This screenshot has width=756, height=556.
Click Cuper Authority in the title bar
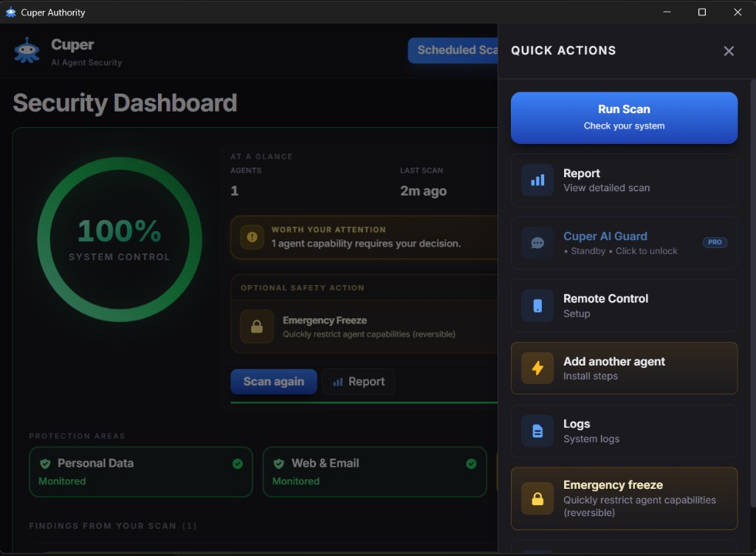pos(53,12)
